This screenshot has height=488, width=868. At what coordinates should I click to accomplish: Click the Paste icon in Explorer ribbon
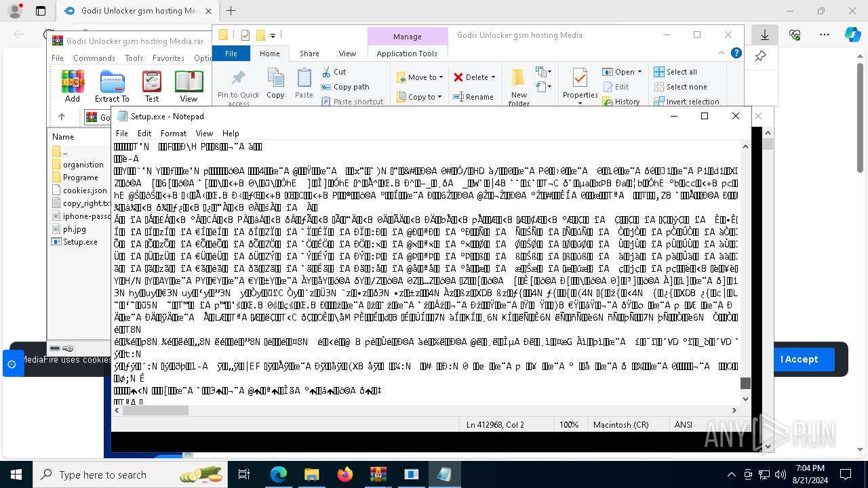coord(304,84)
